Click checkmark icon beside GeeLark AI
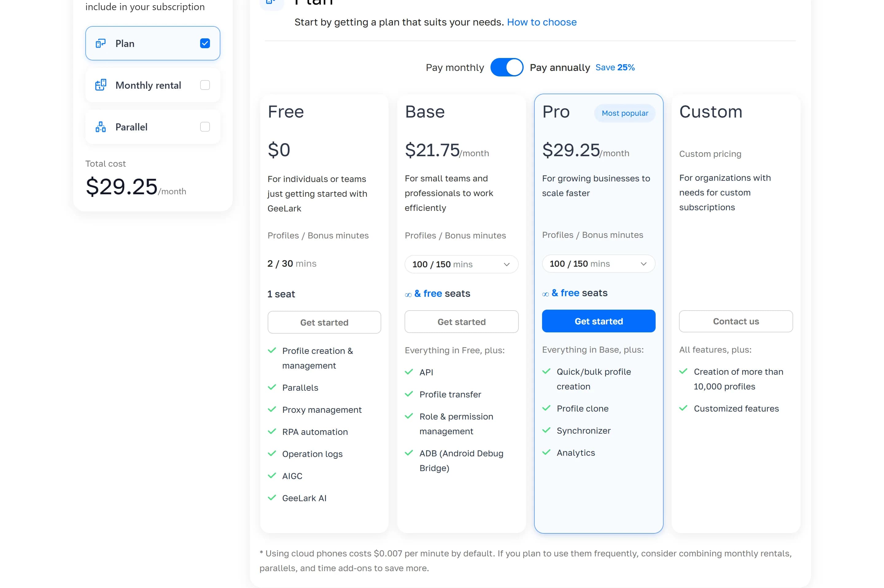The width and height of the screenshot is (884, 588). pos(272,498)
